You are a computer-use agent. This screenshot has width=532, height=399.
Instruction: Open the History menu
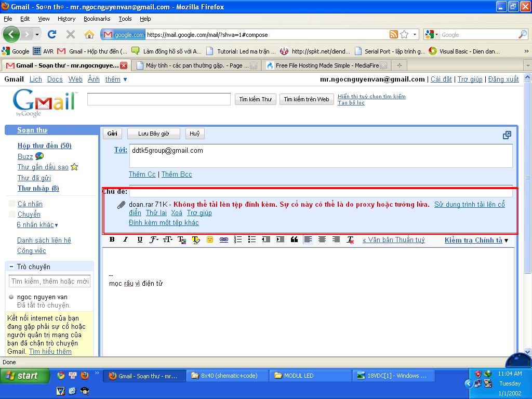tap(66, 19)
